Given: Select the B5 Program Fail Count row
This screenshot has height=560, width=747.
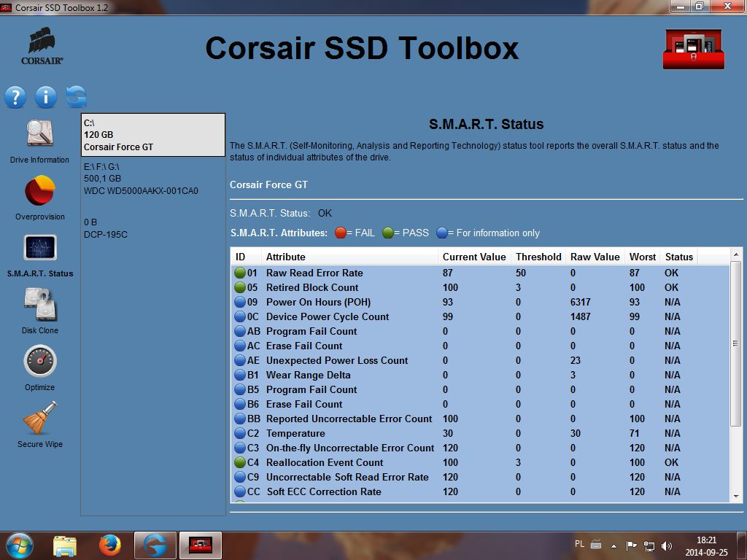Looking at the screenshot, I should coord(480,389).
